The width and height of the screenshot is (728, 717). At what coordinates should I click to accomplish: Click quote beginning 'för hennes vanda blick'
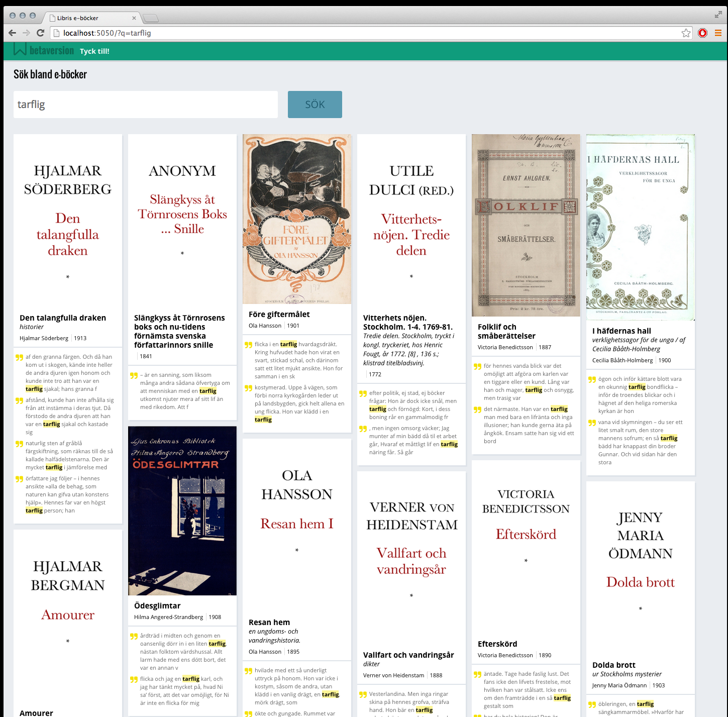528,382
